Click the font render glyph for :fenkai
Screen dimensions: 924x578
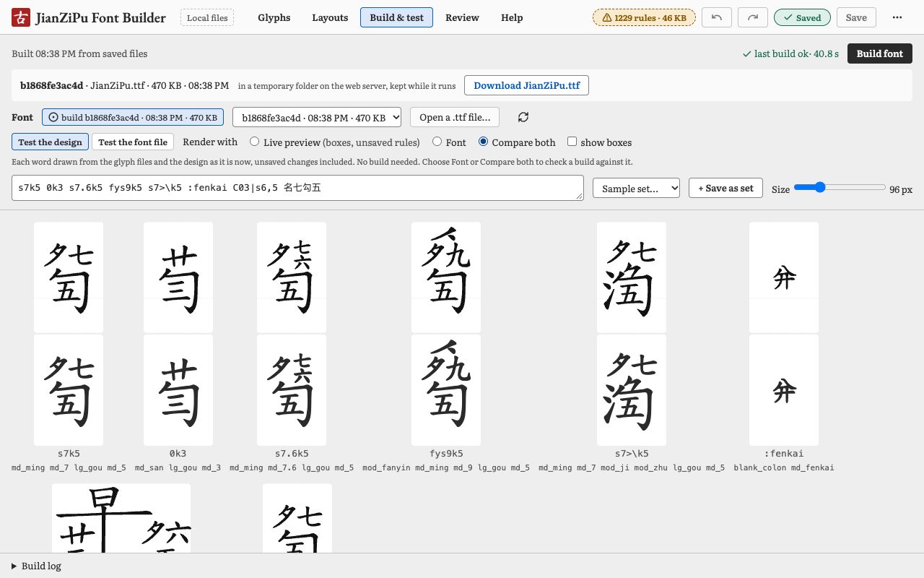tap(784, 390)
